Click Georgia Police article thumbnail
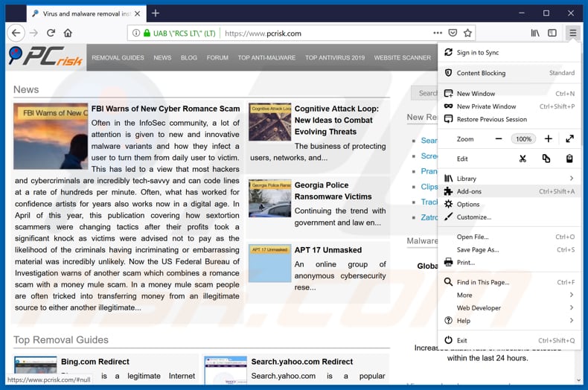 (x=269, y=199)
